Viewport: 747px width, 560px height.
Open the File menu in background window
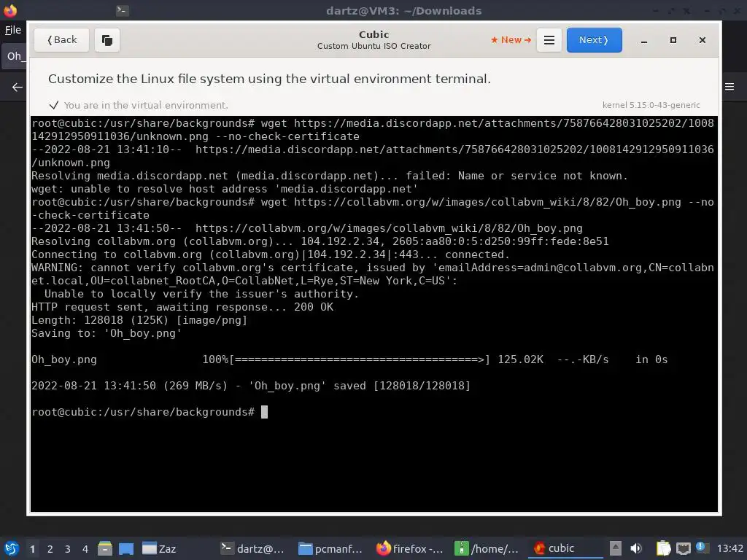(x=13, y=30)
